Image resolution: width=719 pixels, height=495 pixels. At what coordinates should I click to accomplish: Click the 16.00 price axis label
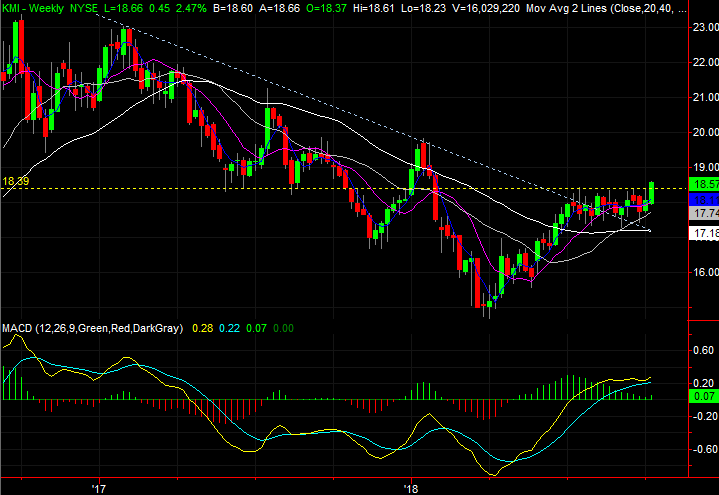click(705, 273)
